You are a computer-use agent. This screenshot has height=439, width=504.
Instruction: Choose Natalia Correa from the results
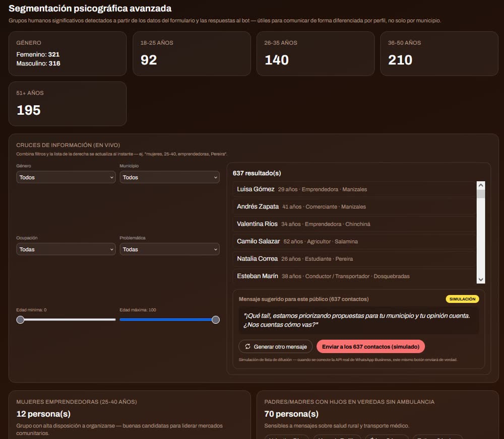click(354, 259)
